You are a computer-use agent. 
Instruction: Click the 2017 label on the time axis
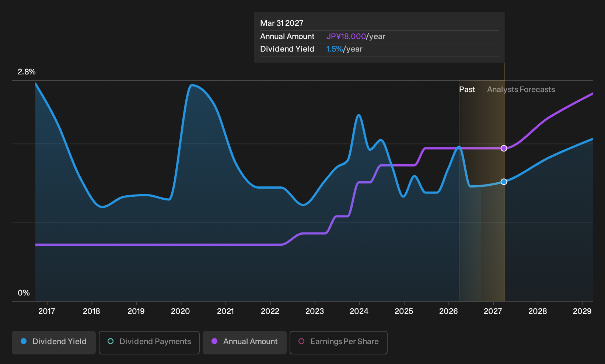pos(47,311)
